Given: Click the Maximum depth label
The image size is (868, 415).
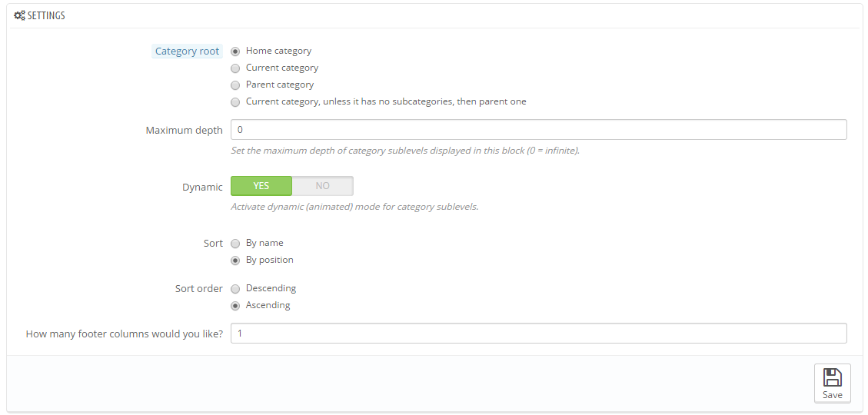Looking at the screenshot, I should [185, 130].
